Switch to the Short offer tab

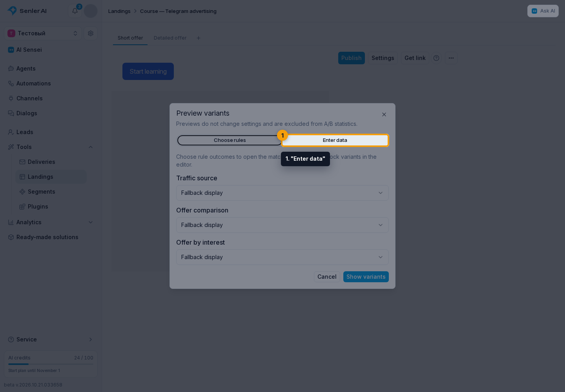click(130, 38)
